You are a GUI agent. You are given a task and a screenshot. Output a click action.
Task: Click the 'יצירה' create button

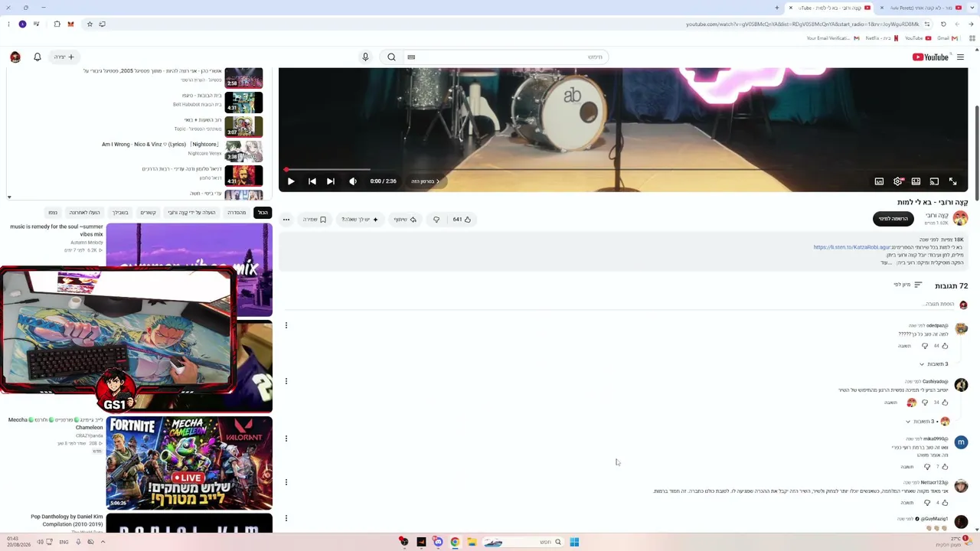64,57
